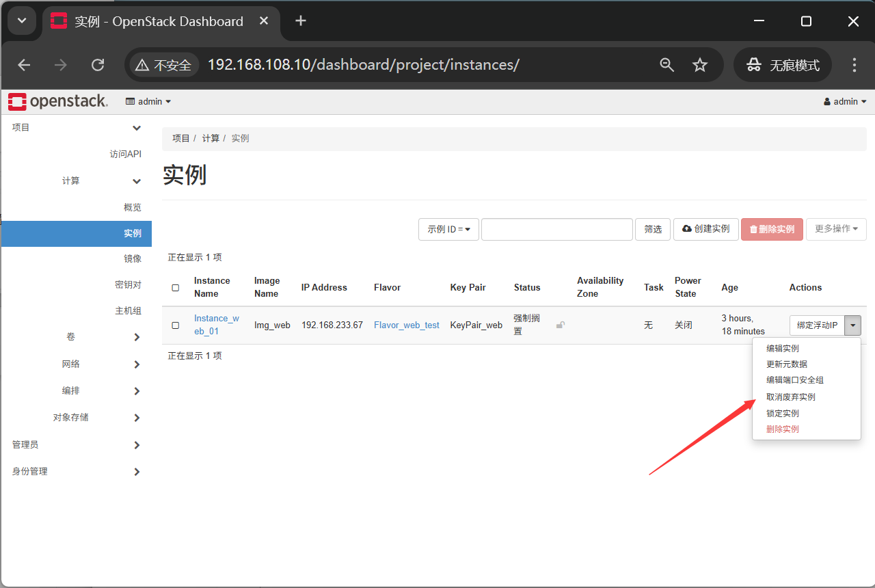Select all instances header checkbox

coord(176,288)
